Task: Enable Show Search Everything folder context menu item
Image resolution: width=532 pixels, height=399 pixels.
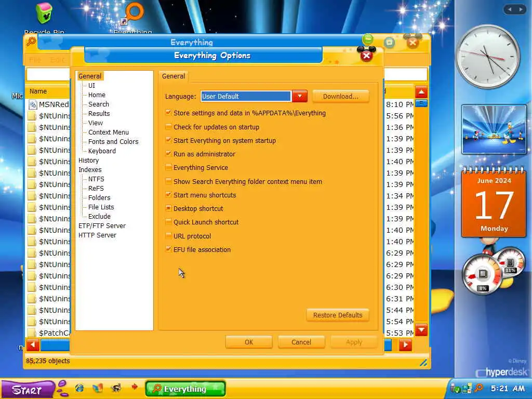Action: 168,181
